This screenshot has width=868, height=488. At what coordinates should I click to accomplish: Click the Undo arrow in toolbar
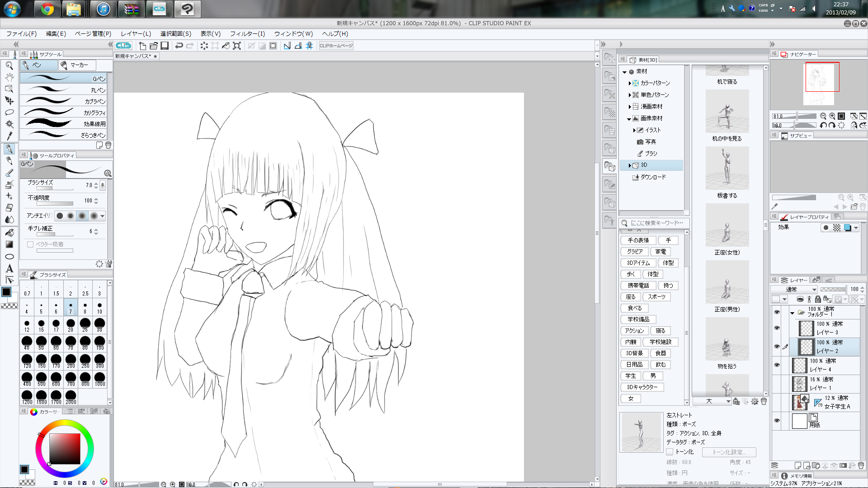coord(179,46)
